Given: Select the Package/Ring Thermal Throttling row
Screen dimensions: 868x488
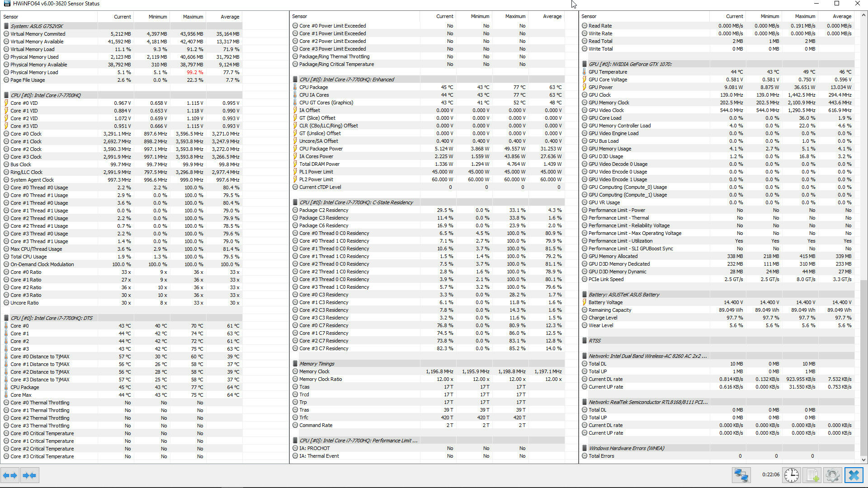Looking at the screenshot, I should [x=428, y=56].
